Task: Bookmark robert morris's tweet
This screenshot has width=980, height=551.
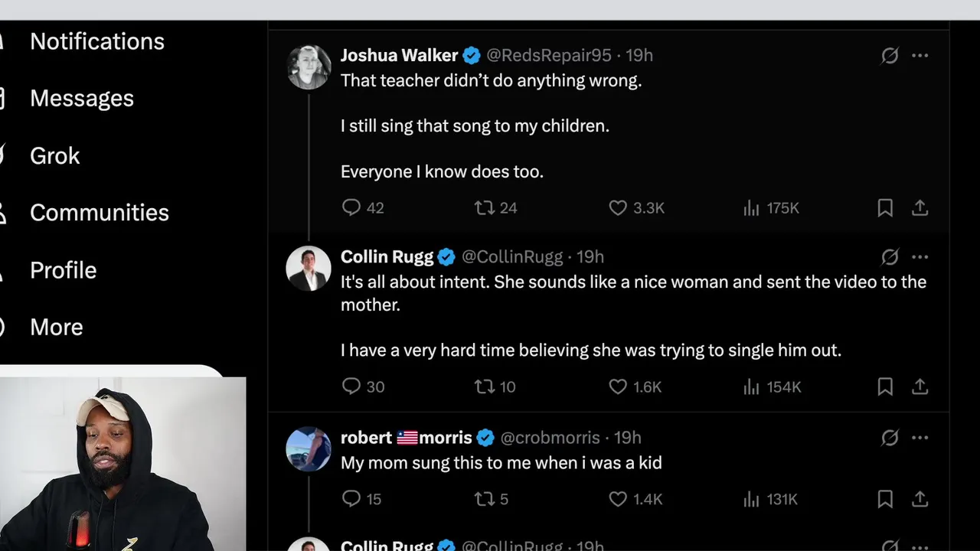Action: click(885, 499)
